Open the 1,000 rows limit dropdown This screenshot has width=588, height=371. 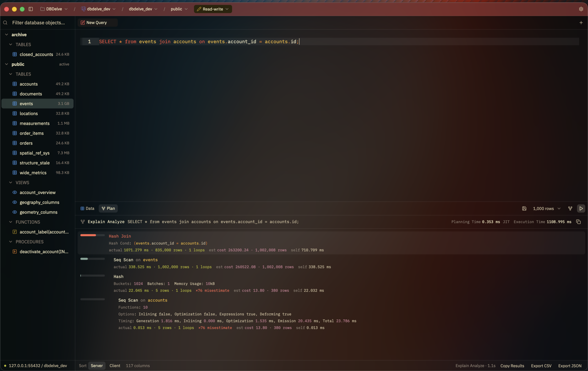(x=547, y=208)
